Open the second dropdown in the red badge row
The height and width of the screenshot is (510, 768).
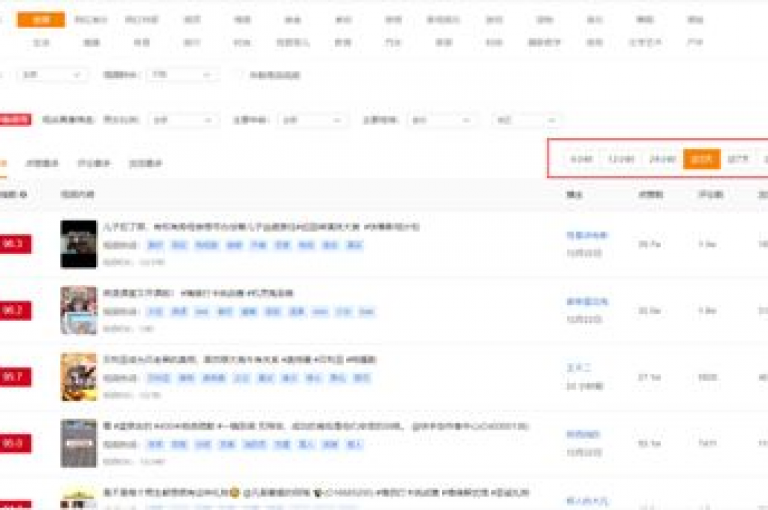point(313,120)
